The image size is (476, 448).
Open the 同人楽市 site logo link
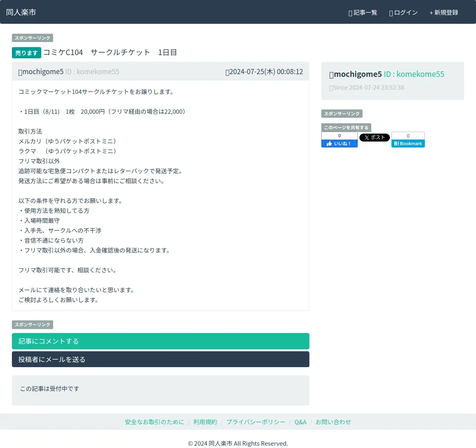click(21, 12)
